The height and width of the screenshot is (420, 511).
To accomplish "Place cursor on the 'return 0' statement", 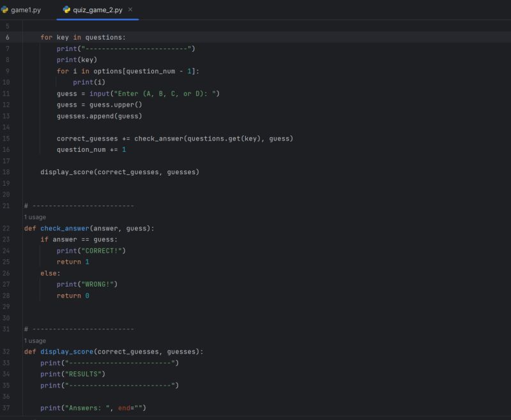I will coord(73,296).
